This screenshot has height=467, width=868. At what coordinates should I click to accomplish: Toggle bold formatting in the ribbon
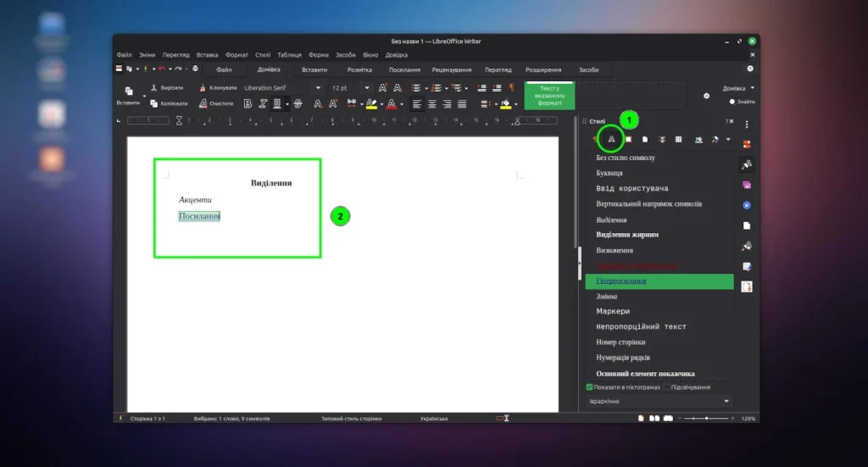pos(248,103)
